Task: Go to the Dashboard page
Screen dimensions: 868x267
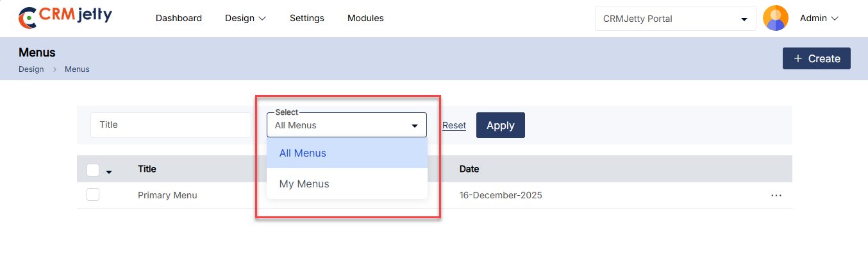Action: (179, 18)
